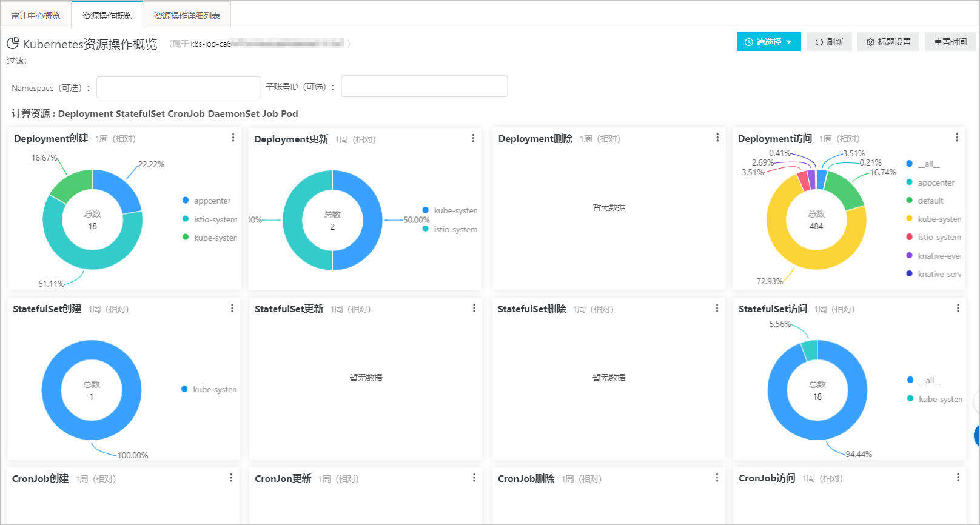
Task: Click the 重置时间 button
Action: pyautogui.click(x=950, y=42)
